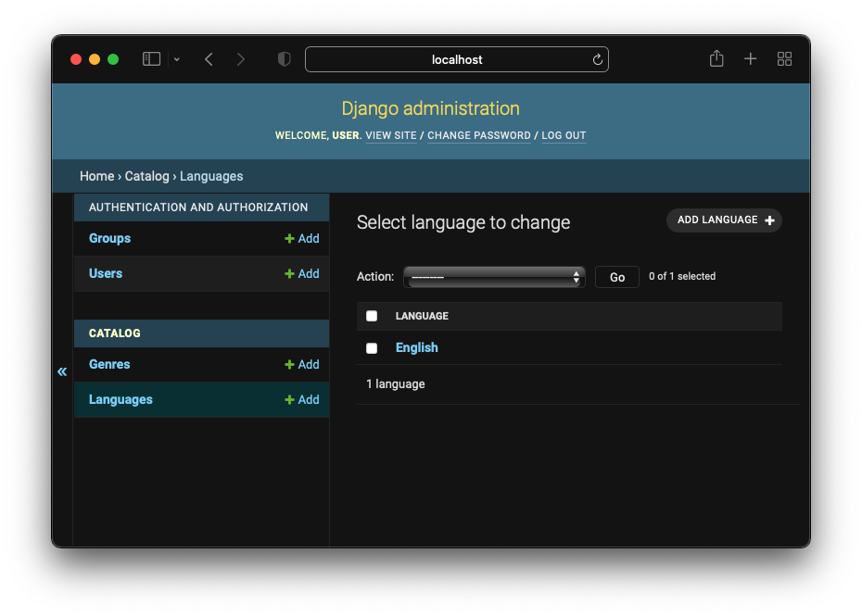Reload the page with the refresh icon
This screenshot has width=862, height=616.
pos(597,59)
